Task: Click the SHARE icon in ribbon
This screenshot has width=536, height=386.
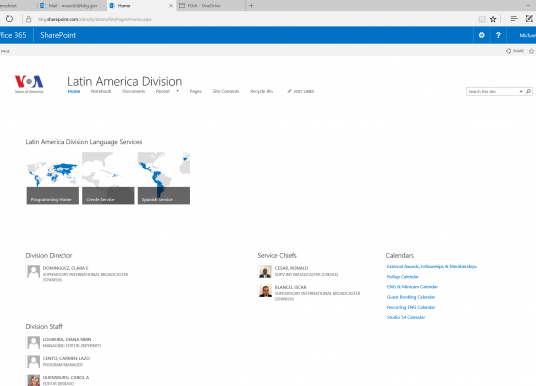Action: (509, 51)
